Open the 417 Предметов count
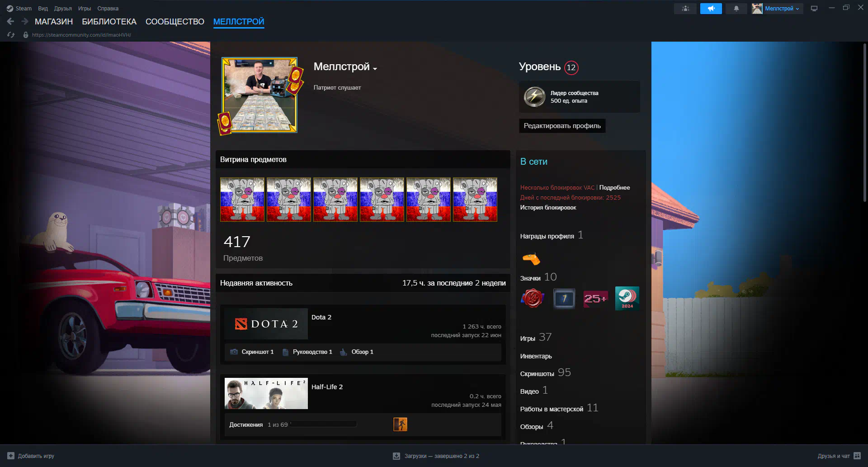Viewport: 868px width, 467px height. tap(243, 248)
